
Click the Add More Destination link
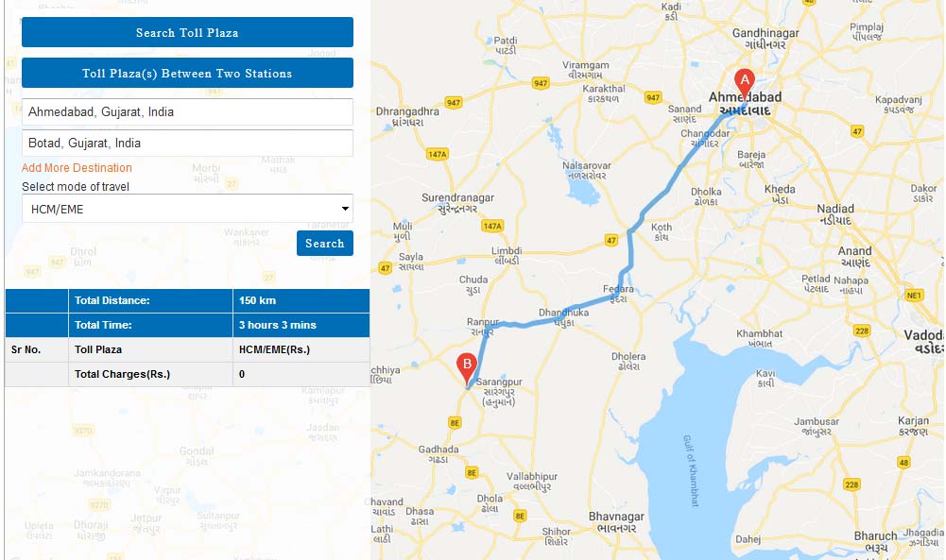click(77, 167)
